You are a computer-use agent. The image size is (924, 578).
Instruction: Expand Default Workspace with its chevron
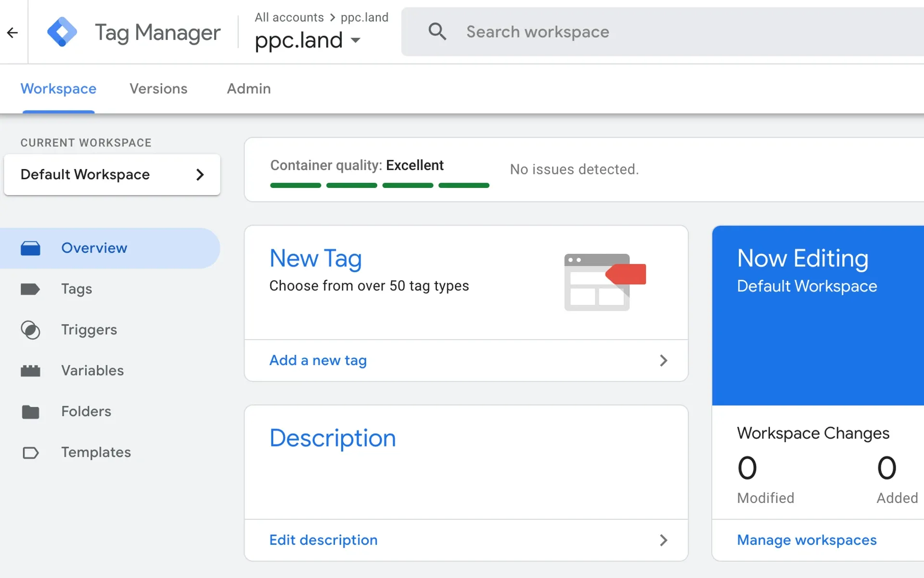pos(201,175)
